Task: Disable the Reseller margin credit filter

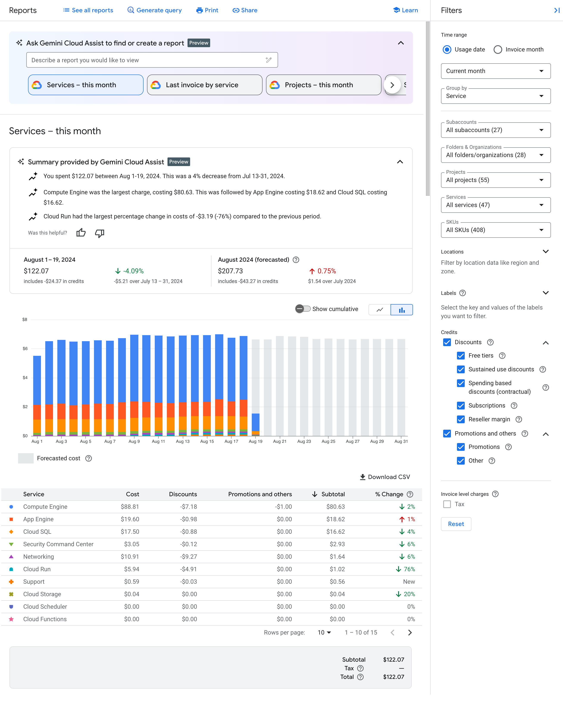Action: click(x=460, y=419)
